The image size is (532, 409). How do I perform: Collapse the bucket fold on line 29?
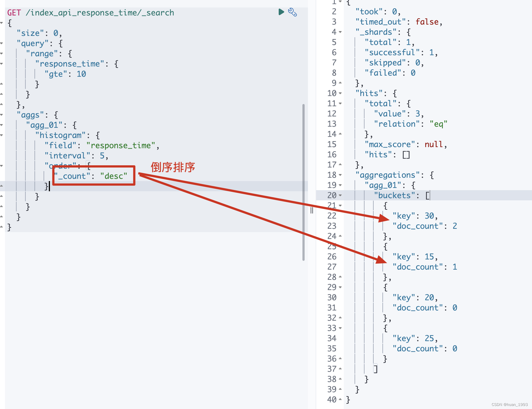[x=340, y=288]
